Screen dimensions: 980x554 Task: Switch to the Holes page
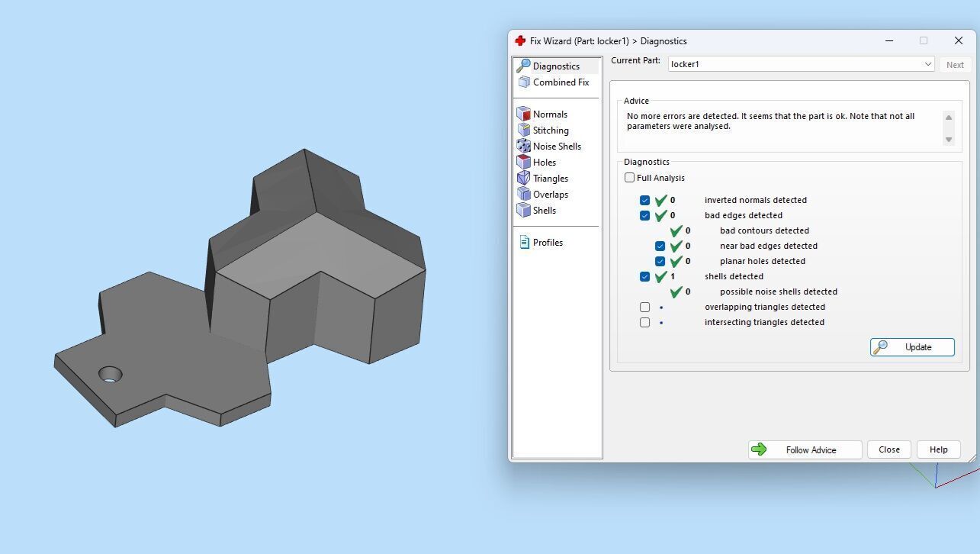pyautogui.click(x=545, y=163)
